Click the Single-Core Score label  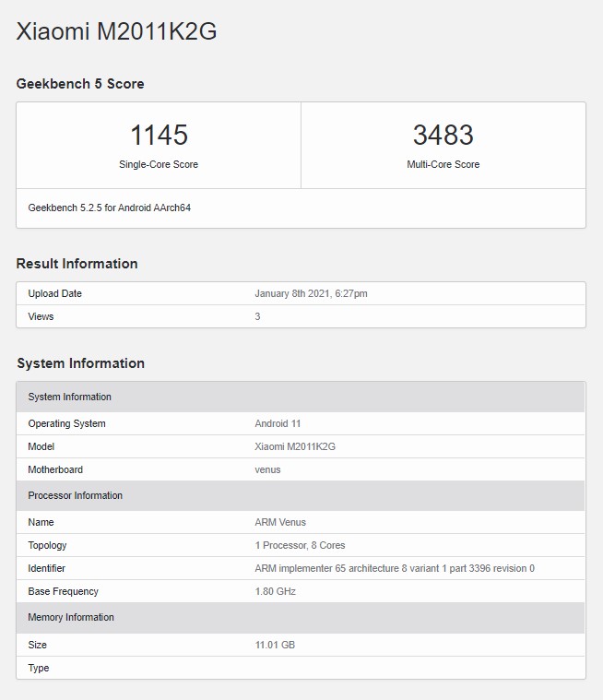tap(159, 165)
